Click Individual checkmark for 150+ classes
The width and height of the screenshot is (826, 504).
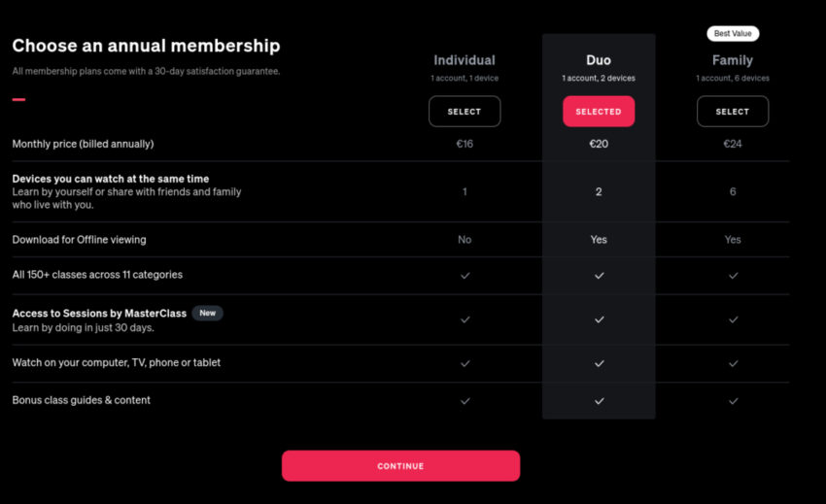pyautogui.click(x=465, y=276)
